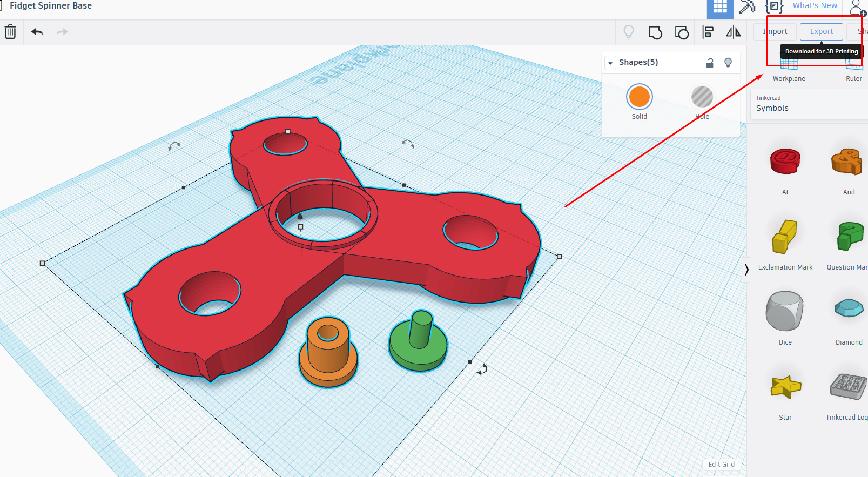Viewport: 868px width, 477px height.
Task: Select the orange bushing part
Action: (x=328, y=351)
